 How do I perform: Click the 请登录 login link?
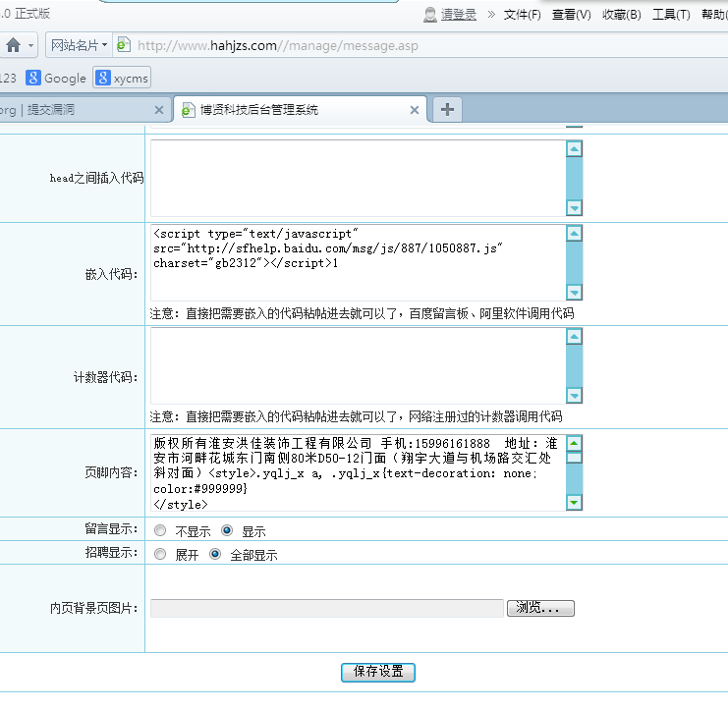click(458, 15)
